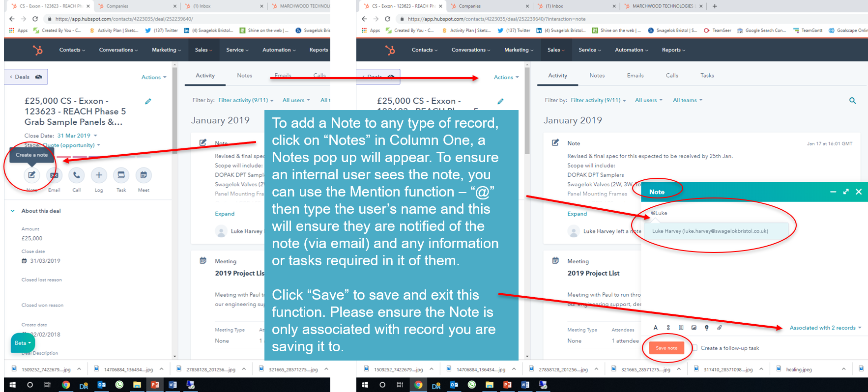
Task: Switch to the Tasks tab in right window
Action: click(x=707, y=75)
